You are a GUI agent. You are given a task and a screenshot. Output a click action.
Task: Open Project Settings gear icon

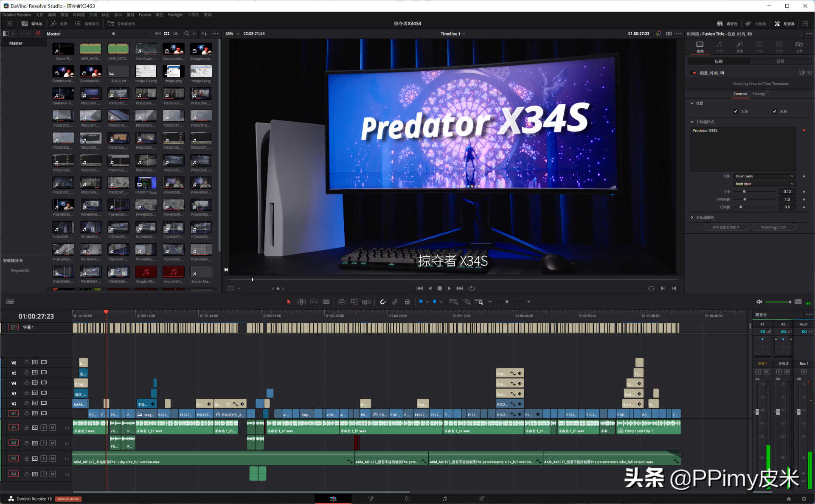pos(804,499)
